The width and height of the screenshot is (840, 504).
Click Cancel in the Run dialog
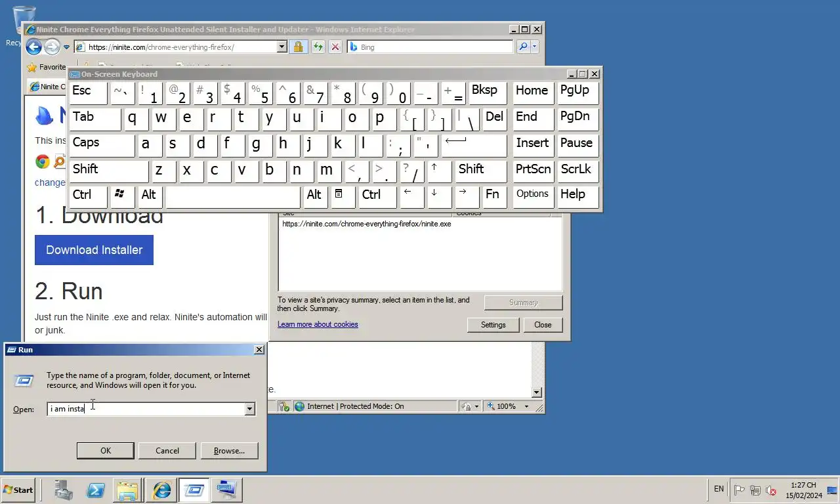(167, 451)
